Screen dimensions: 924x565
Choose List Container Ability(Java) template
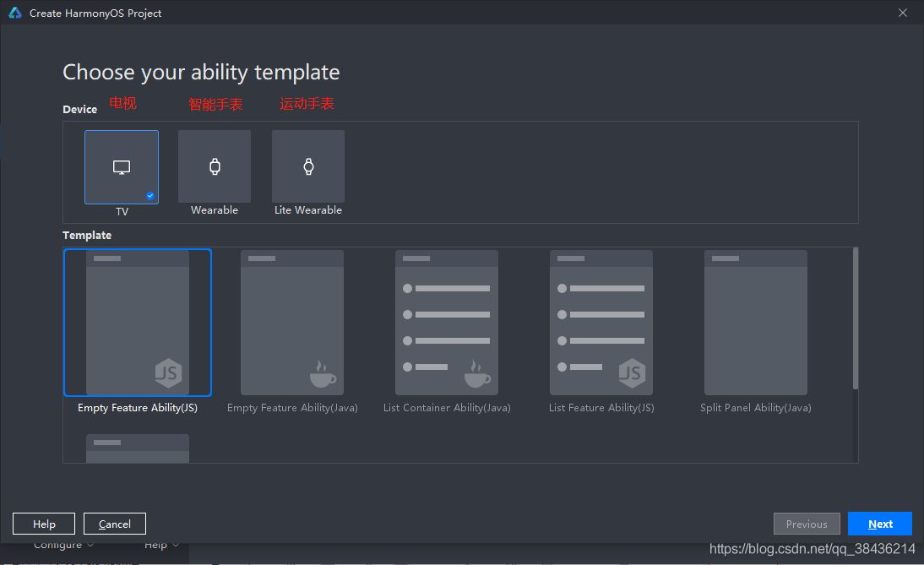(447, 323)
